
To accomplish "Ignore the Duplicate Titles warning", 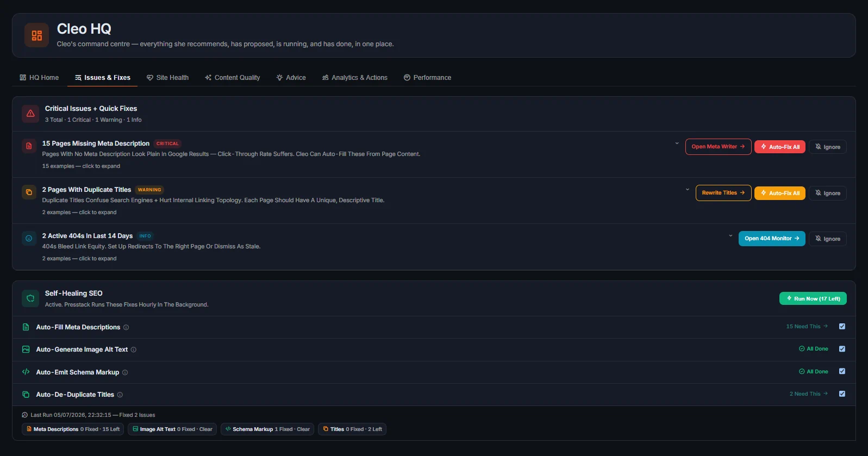I will click(828, 193).
